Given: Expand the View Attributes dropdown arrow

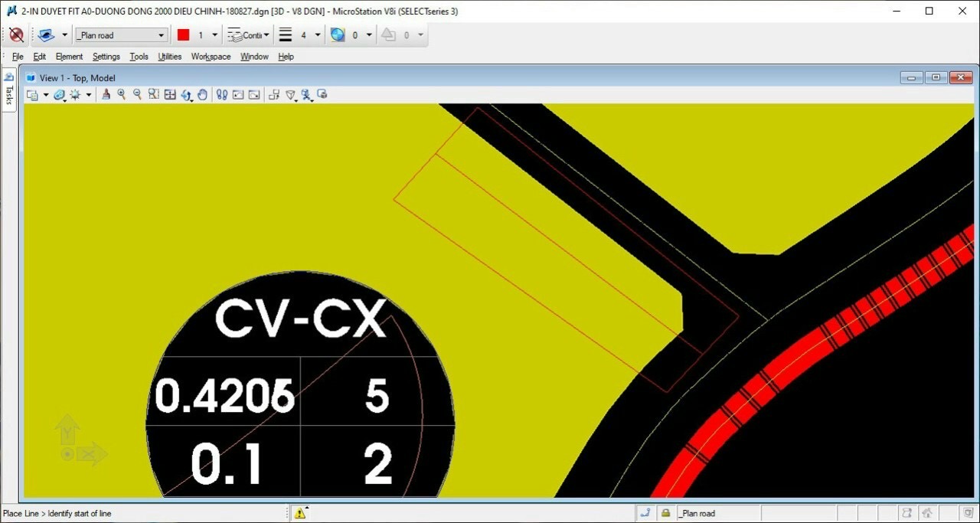Looking at the screenshot, I should pos(45,95).
